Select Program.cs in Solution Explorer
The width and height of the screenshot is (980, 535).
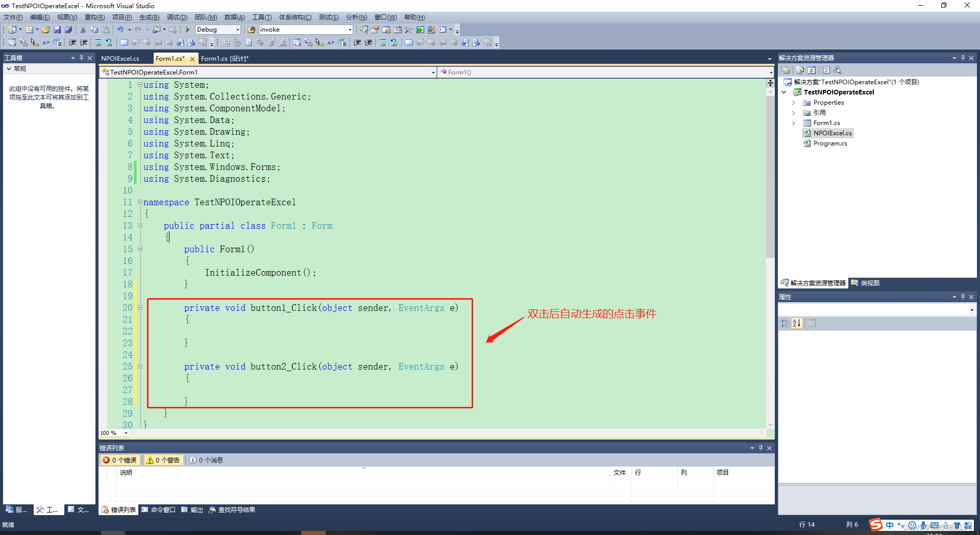pyautogui.click(x=830, y=143)
